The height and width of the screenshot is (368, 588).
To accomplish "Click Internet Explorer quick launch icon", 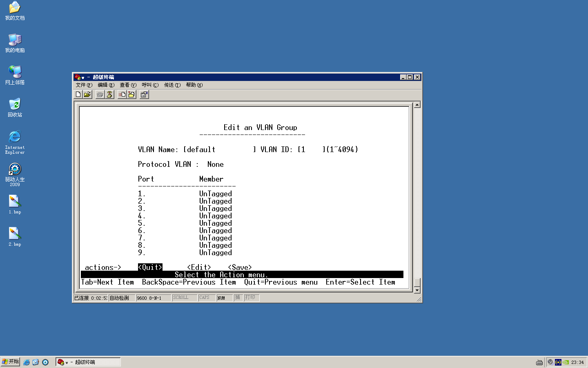I will tap(27, 362).
